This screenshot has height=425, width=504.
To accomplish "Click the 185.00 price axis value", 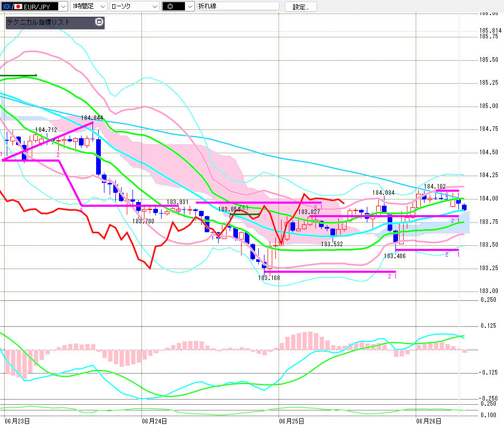I will tap(489, 106).
